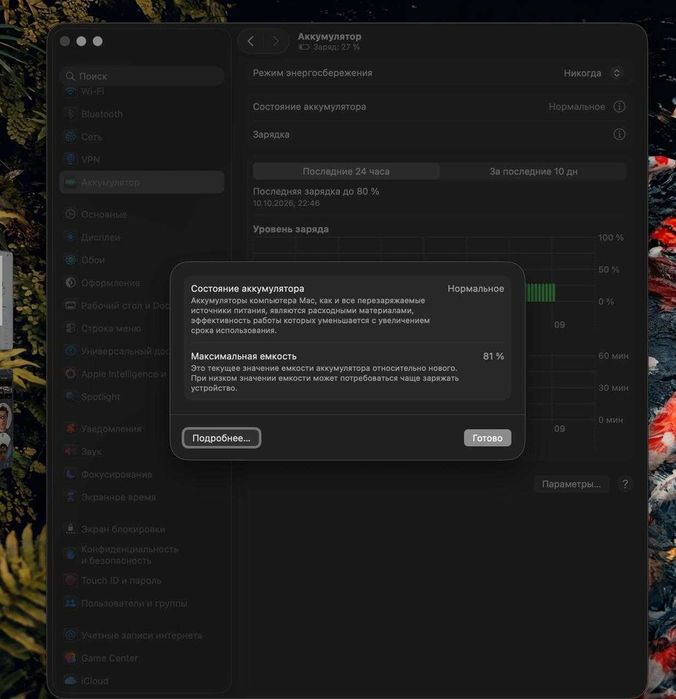Click the Экран блокировки lock icon
The height and width of the screenshot is (699, 676).
point(70,529)
